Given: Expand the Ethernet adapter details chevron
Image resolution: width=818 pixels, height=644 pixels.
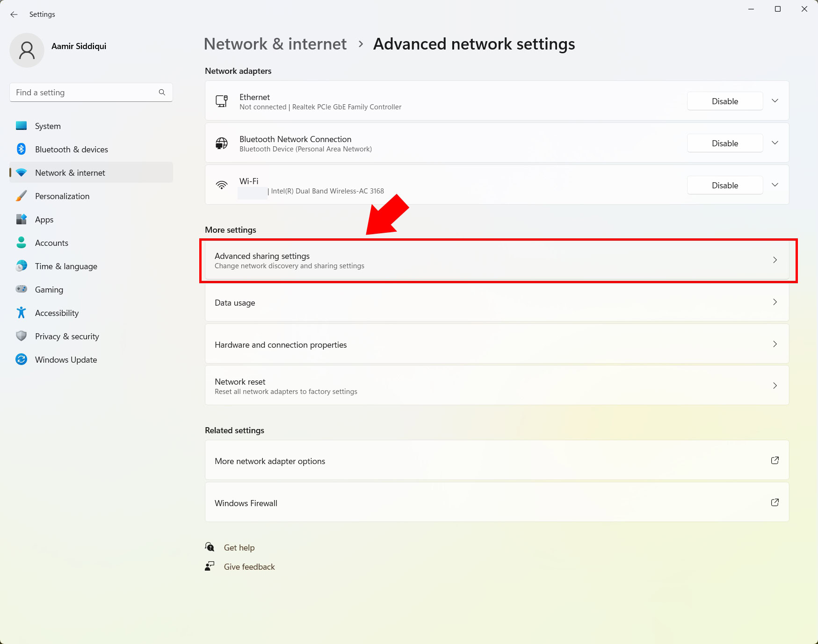Looking at the screenshot, I should tap(775, 101).
